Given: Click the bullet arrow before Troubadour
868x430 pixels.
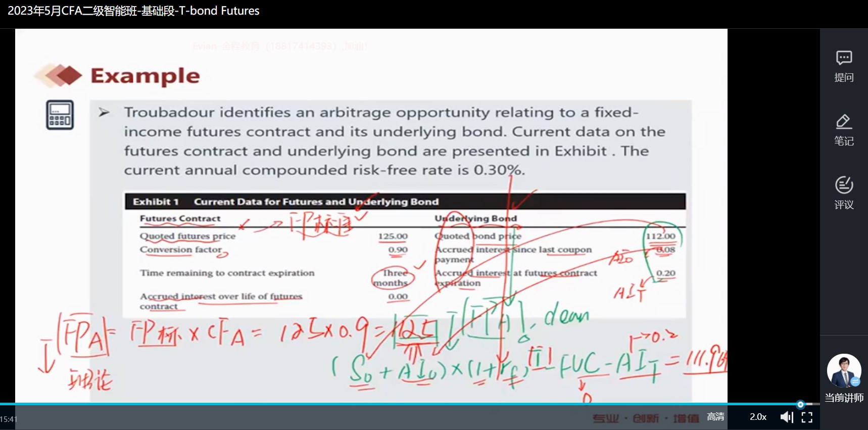Looking at the screenshot, I should click(x=104, y=112).
